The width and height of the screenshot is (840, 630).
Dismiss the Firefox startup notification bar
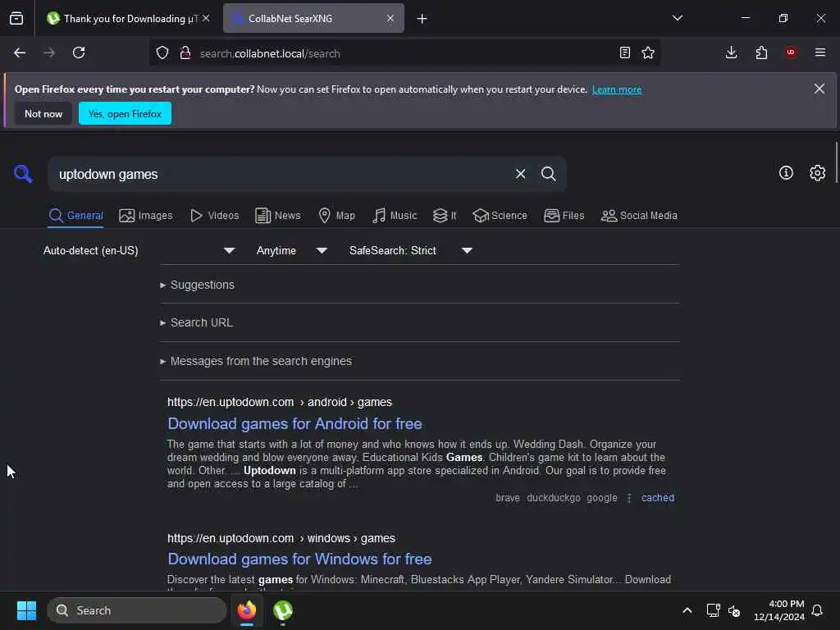(819, 89)
